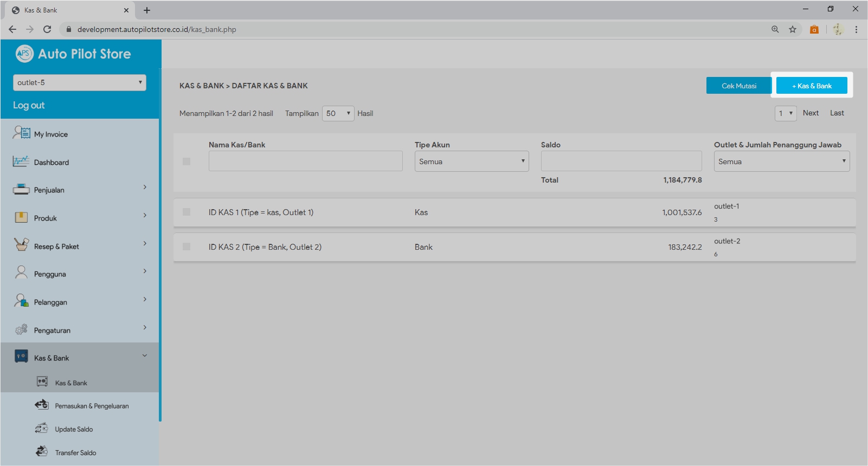
Task: Tick the select-all checkbox in table header
Action: click(187, 161)
